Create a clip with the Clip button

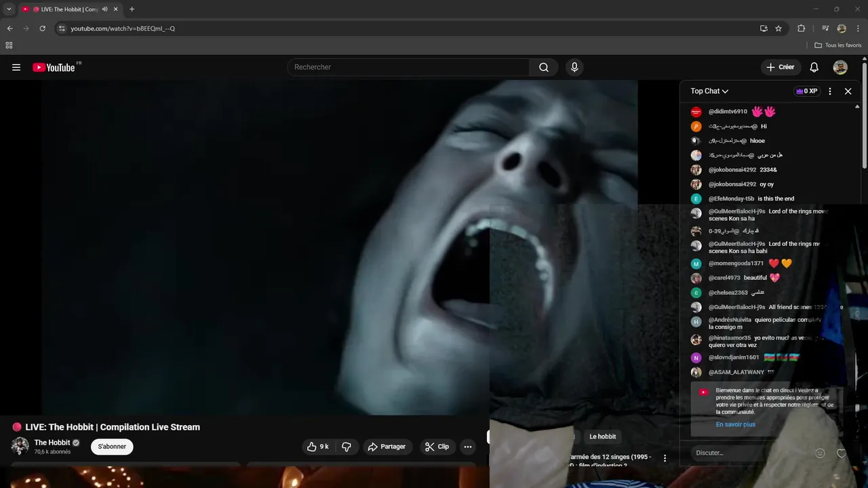coord(437,447)
